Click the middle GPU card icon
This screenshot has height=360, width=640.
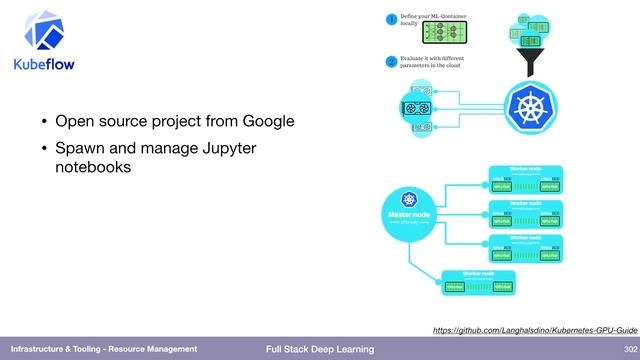(416, 109)
